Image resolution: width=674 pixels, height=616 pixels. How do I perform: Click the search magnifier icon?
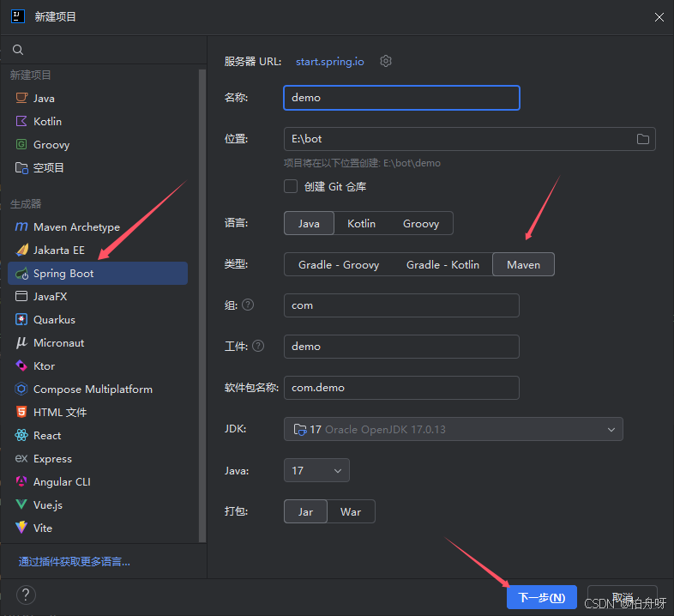(18, 50)
